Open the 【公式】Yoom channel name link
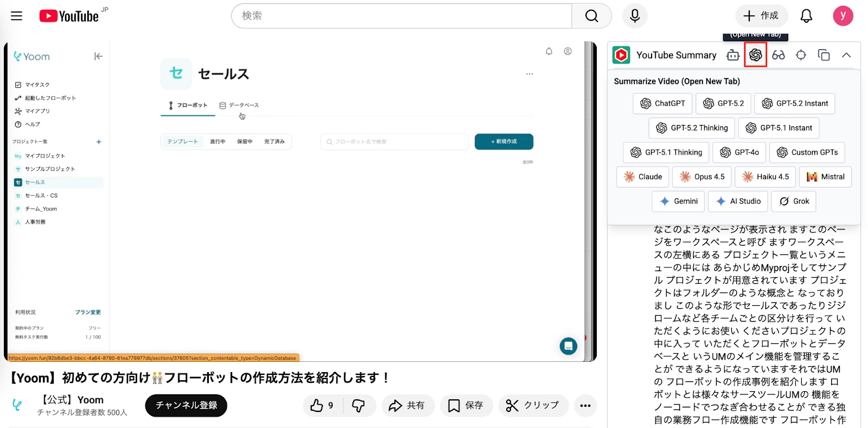 coord(70,400)
